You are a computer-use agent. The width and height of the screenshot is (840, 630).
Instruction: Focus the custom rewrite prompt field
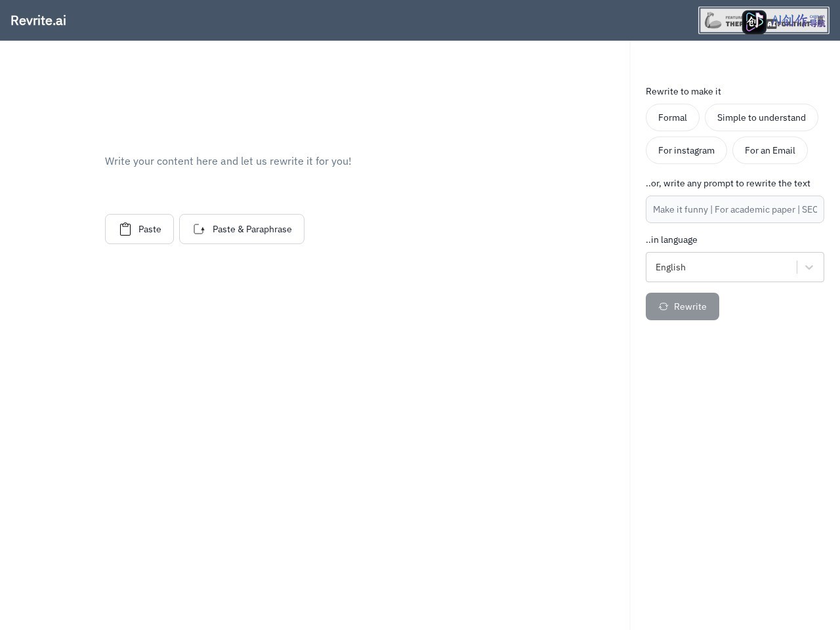pyautogui.click(x=735, y=209)
